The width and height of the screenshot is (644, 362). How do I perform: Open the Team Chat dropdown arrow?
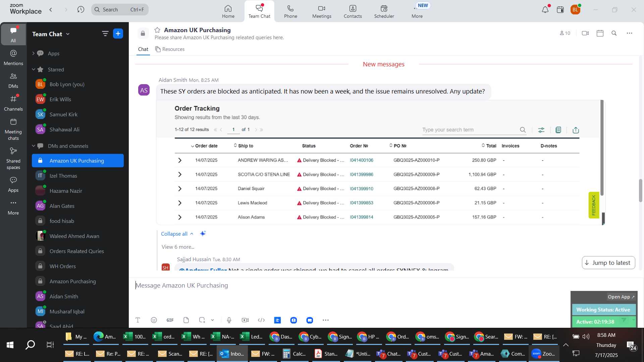click(x=68, y=34)
